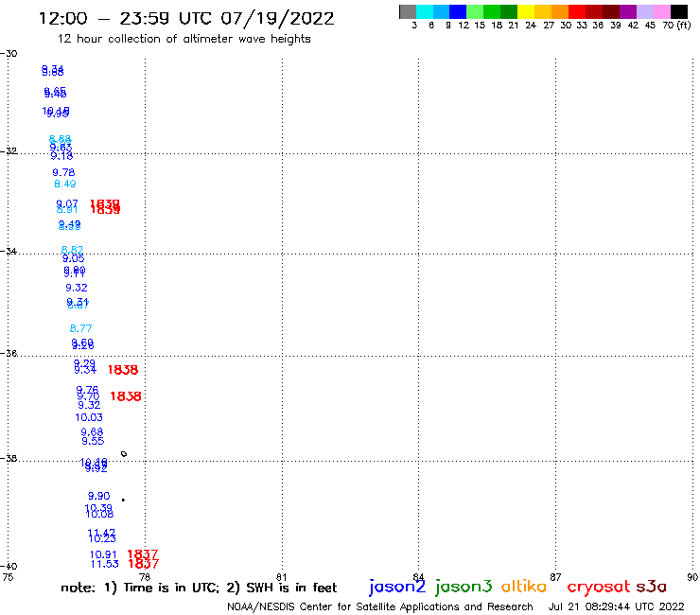Click the tiny island dot beside value 9.90
The width and height of the screenshot is (700, 615).
[123, 500]
